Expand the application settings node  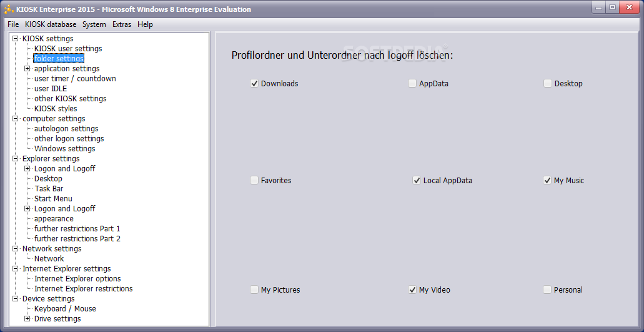[x=27, y=69]
